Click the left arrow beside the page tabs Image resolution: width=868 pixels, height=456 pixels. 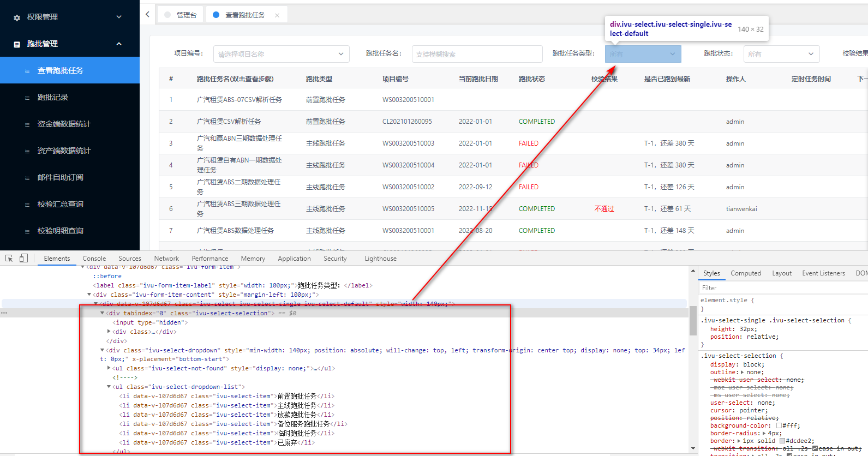(147, 14)
